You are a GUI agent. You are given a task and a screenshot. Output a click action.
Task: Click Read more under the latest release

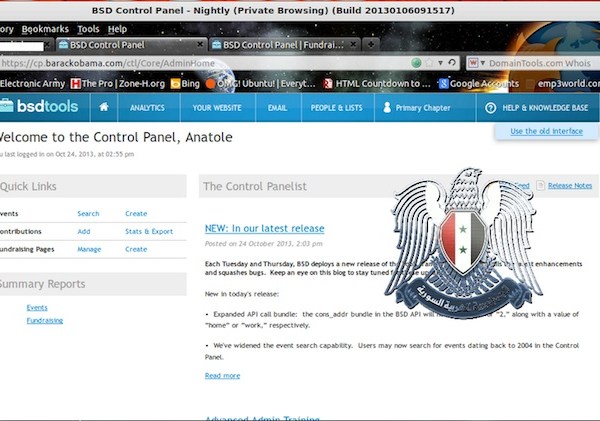(222, 375)
